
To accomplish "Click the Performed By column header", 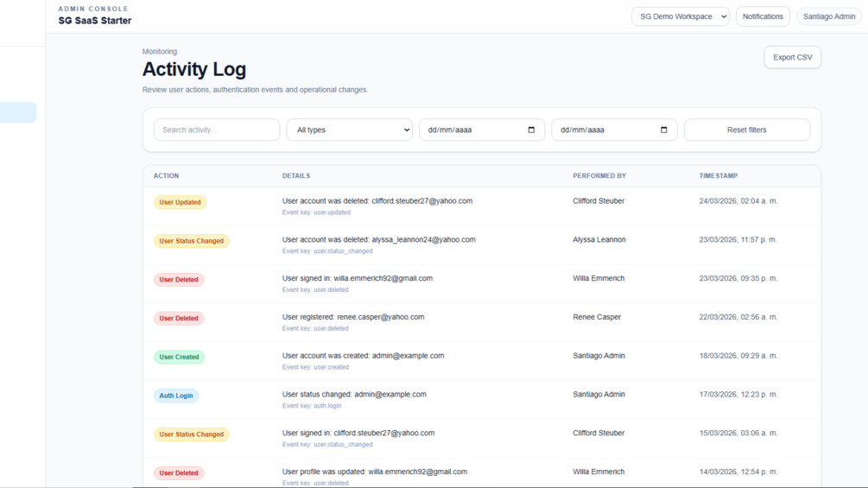I will [x=599, y=176].
